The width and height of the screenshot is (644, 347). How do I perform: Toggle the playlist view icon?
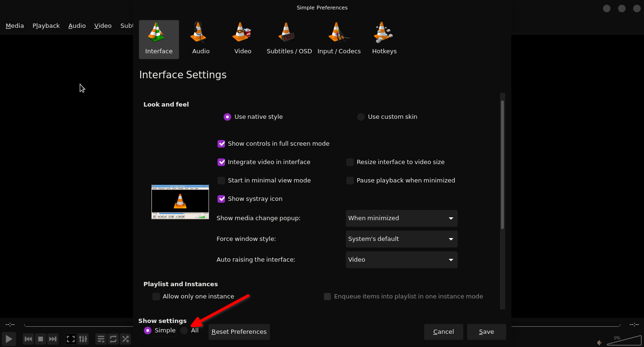click(x=101, y=339)
